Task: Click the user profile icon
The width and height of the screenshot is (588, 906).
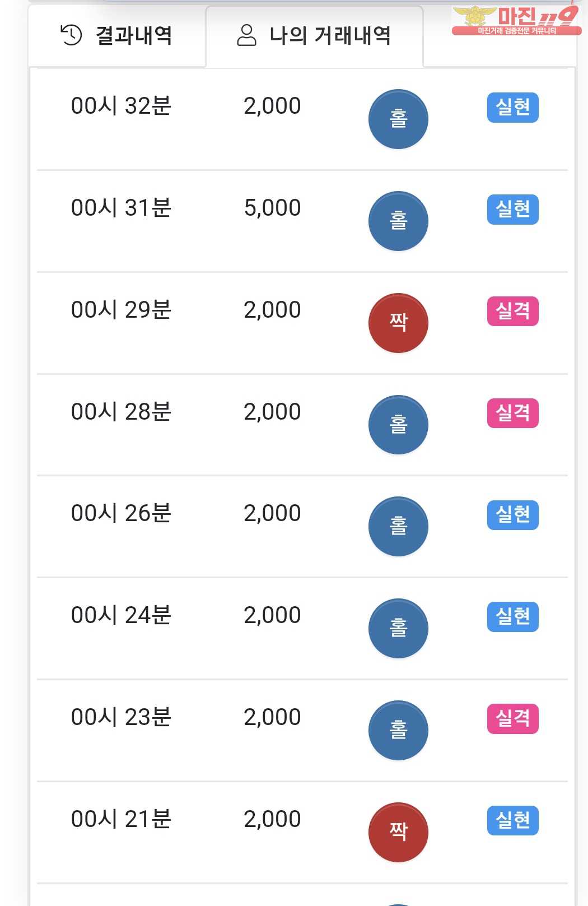Action: (246, 35)
